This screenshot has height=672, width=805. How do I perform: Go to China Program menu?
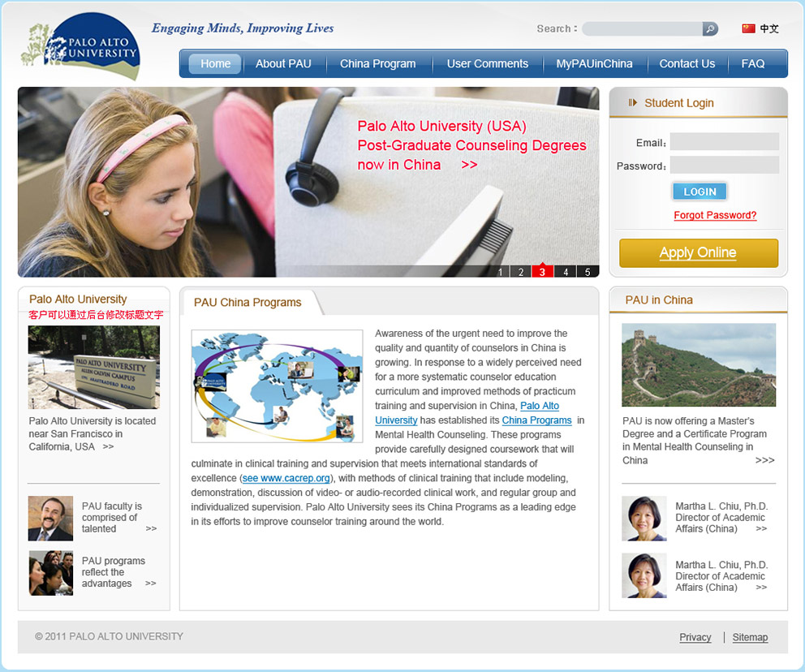point(378,63)
